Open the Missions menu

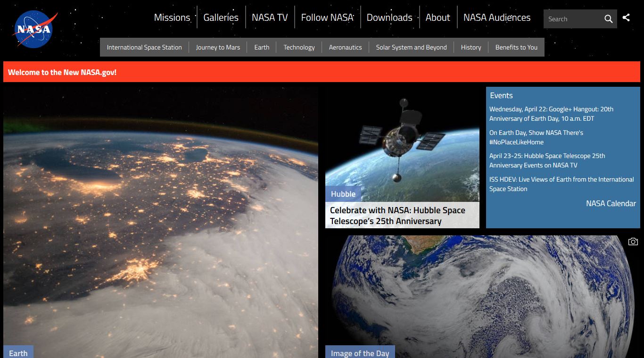(x=172, y=17)
